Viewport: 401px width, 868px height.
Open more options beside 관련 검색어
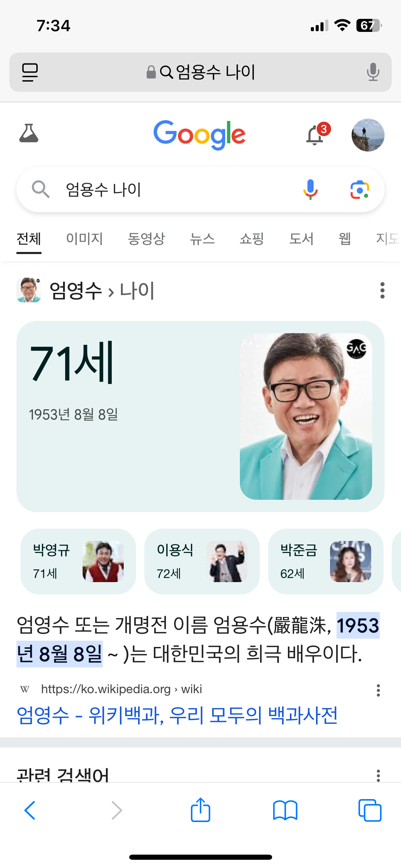point(378,775)
